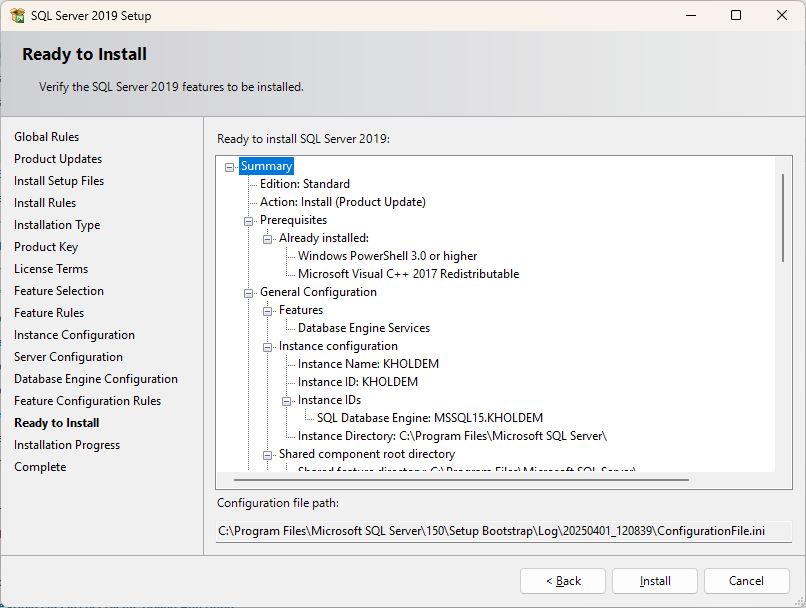Click Installation Progress step
Screen dimensions: 806x608
click(x=67, y=445)
